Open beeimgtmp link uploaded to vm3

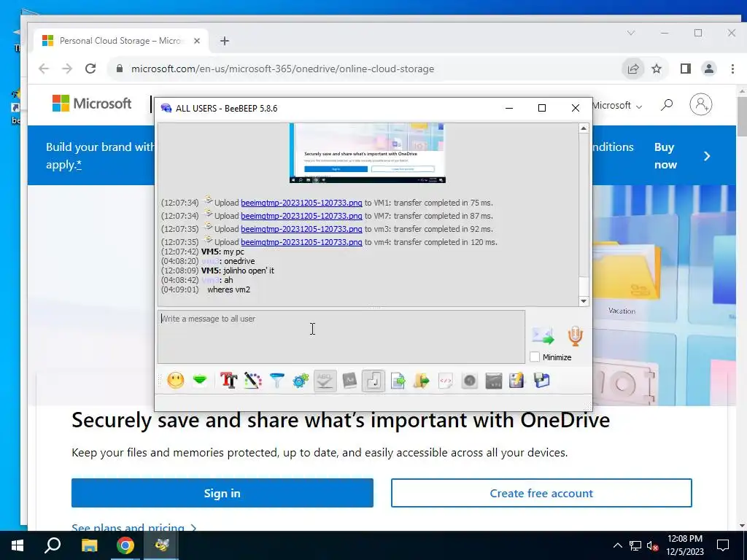[x=301, y=228]
